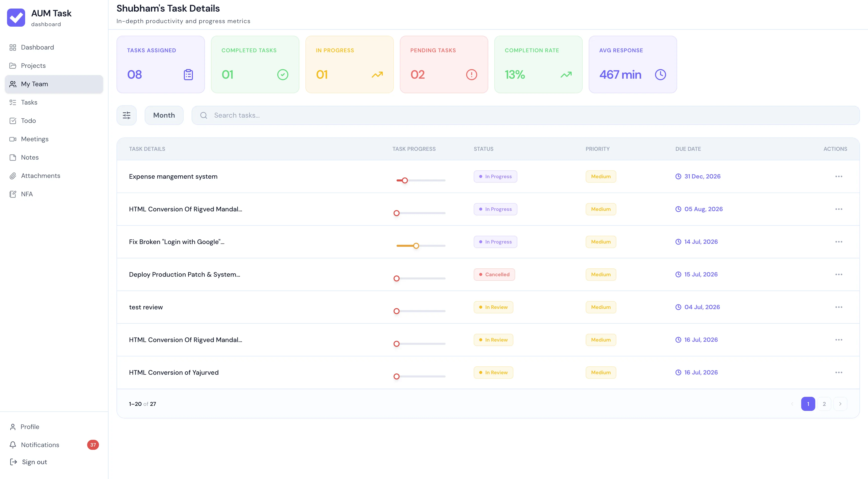Click the red 37 notifications badge
This screenshot has width=868, height=479.
(x=93, y=445)
